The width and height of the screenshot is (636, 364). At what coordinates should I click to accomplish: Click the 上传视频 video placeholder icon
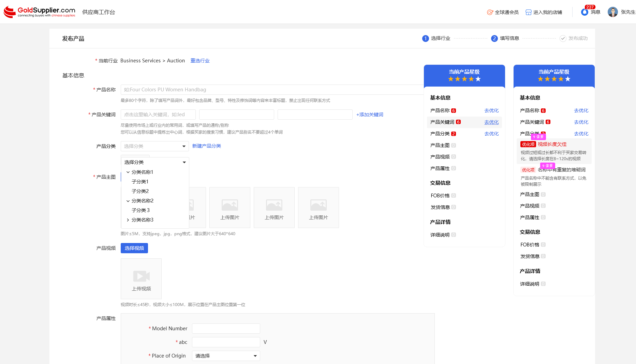pyautogui.click(x=141, y=276)
